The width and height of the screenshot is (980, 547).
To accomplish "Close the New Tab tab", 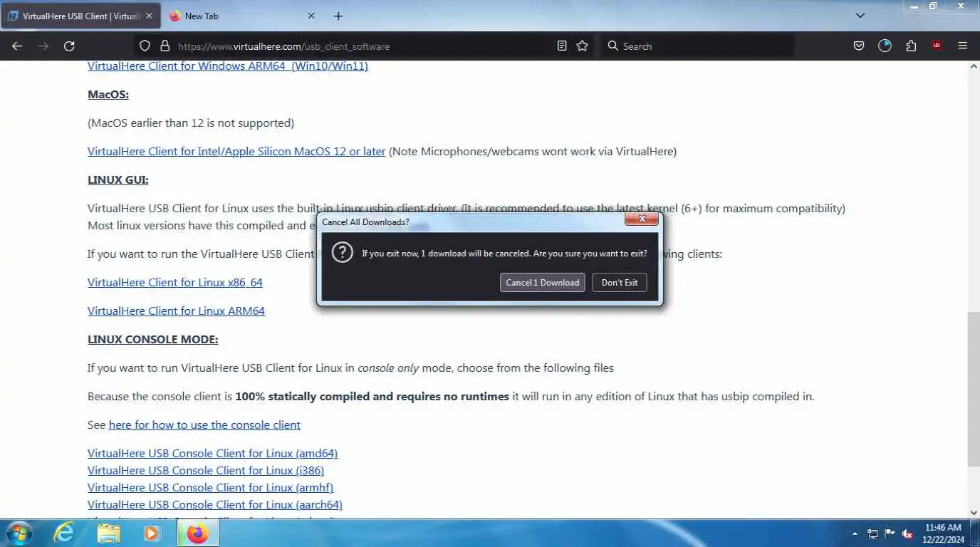I will click(311, 16).
